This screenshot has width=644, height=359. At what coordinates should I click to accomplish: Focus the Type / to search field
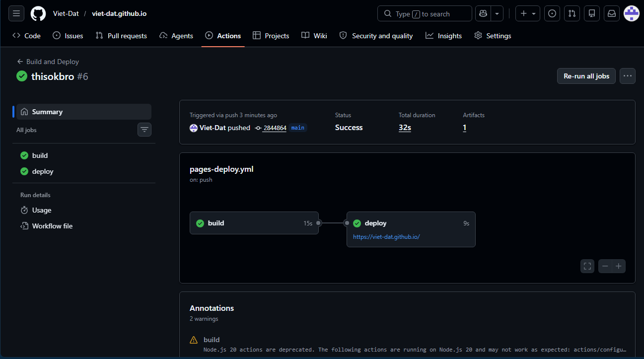(x=425, y=13)
